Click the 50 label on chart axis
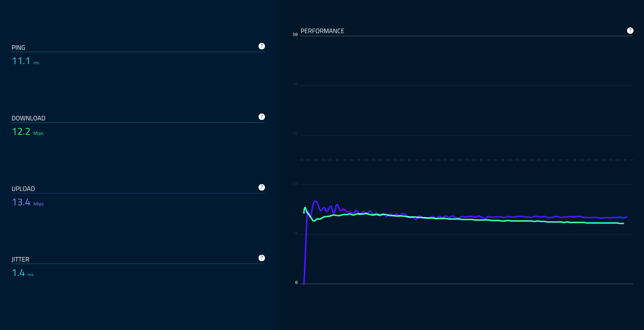The width and height of the screenshot is (644, 330). (x=295, y=34)
